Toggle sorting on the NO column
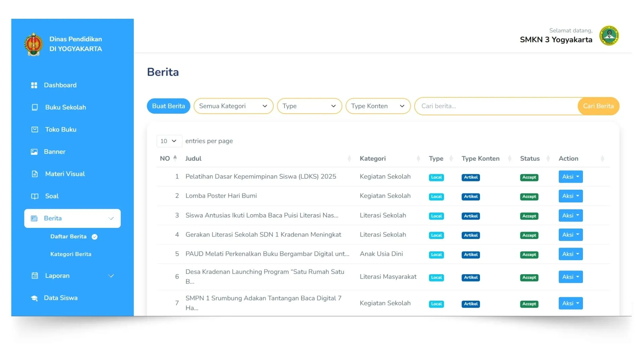 tap(175, 158)
